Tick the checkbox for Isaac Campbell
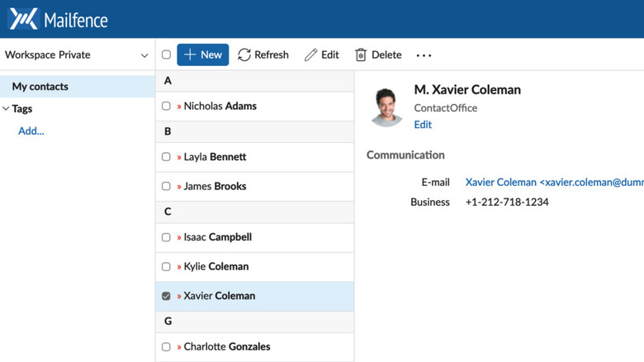Screen dimensions: 644x362 (166, 237)
